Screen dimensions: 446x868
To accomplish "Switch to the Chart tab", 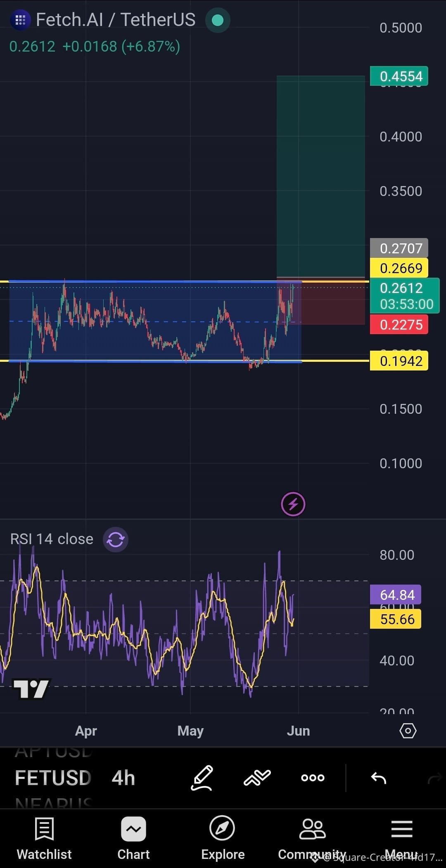I will click(133, 838).
